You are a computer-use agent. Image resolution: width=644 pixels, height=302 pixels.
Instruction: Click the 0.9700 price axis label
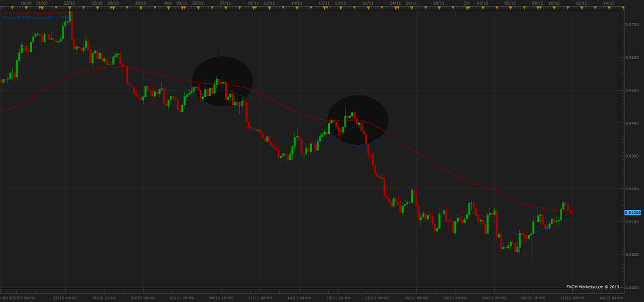630,24
